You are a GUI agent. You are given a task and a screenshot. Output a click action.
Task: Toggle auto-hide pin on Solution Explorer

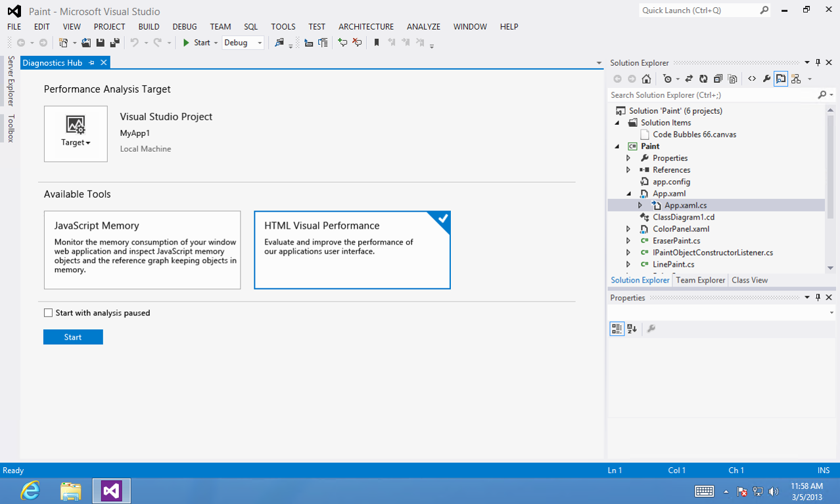[x=818, y=62]
